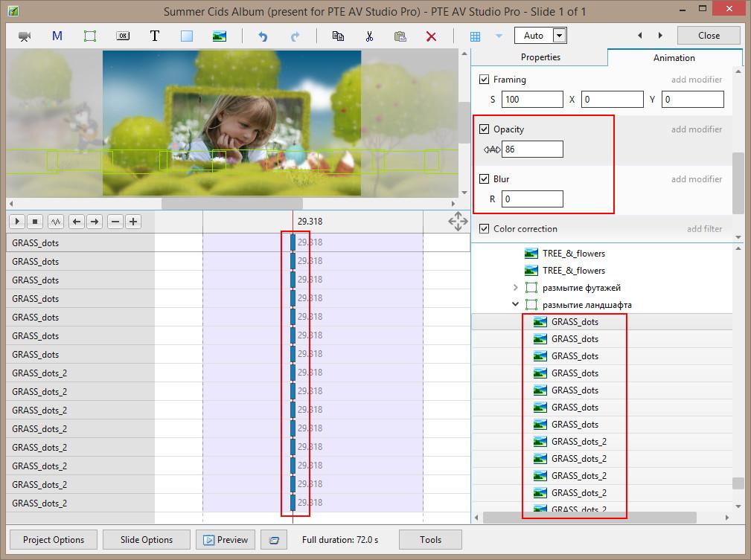Click the grid icon in the toolbar
This screenshot has height=560, width=751.
click(x=475, y=36)
